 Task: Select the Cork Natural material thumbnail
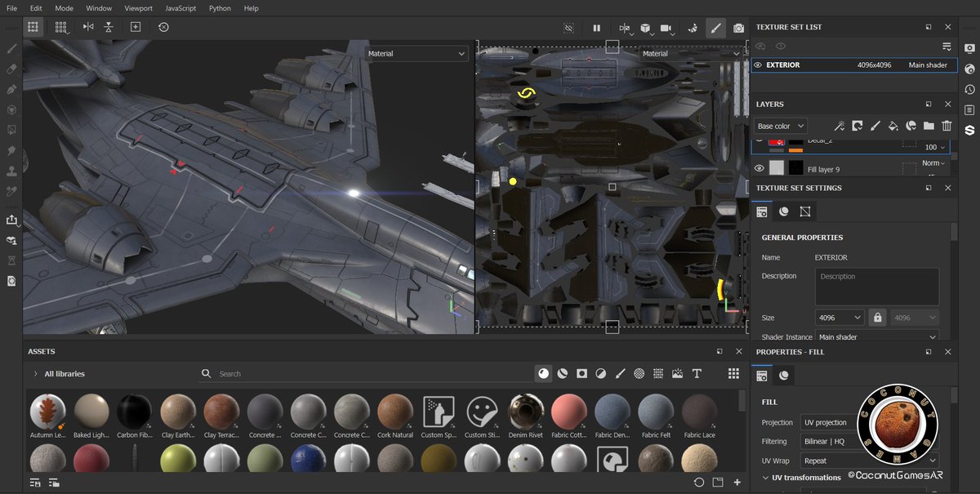[395, 412]
